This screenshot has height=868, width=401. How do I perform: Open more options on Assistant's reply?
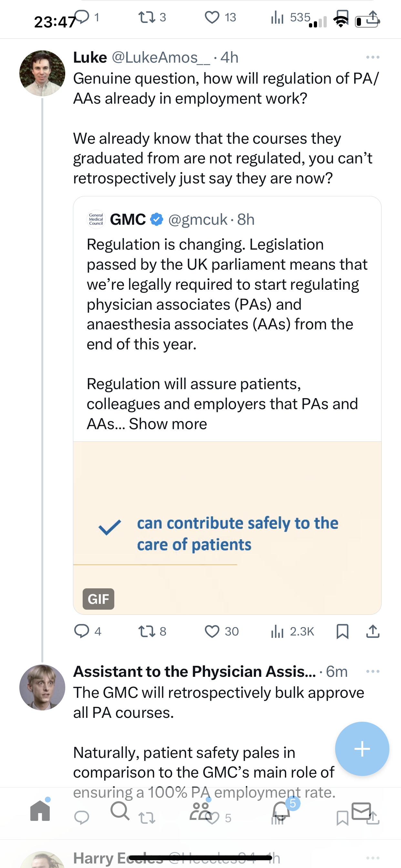(x=373, y=672)
